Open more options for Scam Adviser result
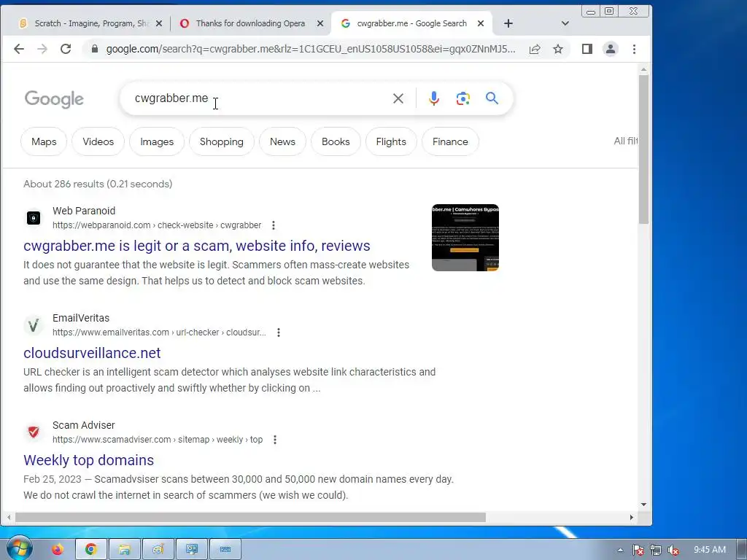Viewport: 747px width, 560px height. (275, 440)
